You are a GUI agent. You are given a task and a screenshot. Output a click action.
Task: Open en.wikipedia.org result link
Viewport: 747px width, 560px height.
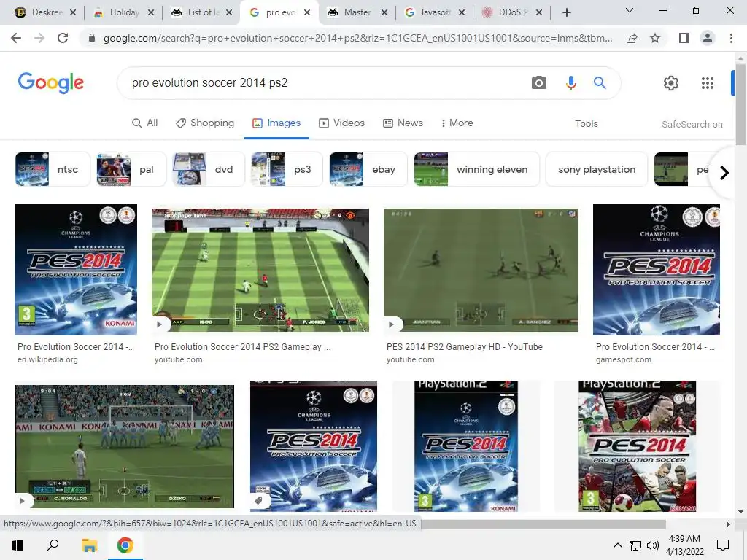coord(47,360)
